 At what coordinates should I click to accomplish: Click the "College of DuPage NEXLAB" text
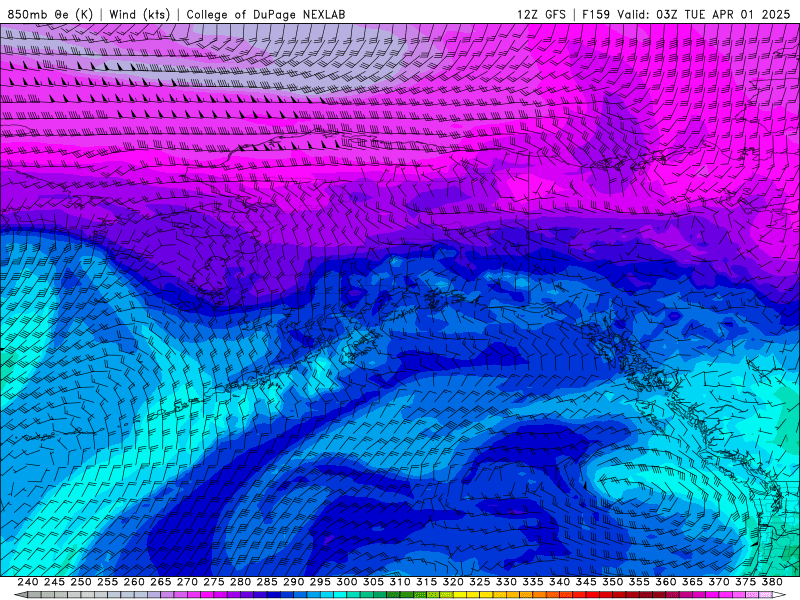click(266, 14)
